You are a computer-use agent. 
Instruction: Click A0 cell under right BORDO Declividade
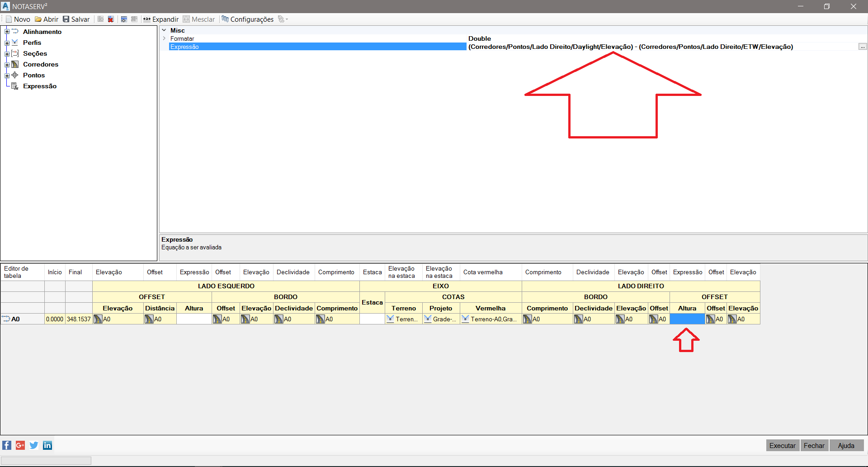pos(594,319)
